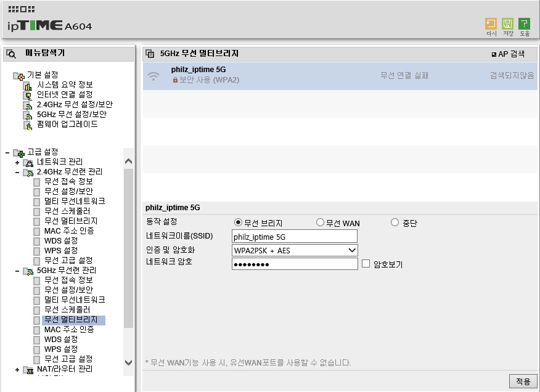540x392 pixels.
Task: Select the 무선 WAN radio button
Action: pyautogui.click(x=320, y=223)
